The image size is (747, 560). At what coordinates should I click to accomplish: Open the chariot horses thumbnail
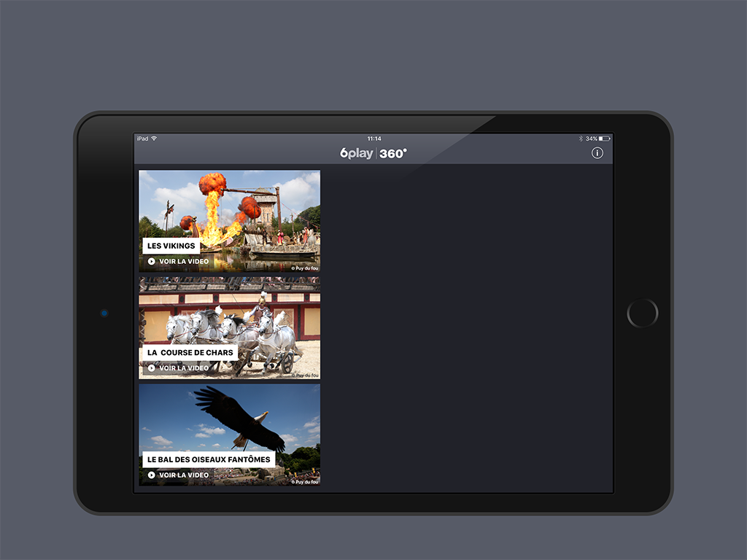[229, 328]
